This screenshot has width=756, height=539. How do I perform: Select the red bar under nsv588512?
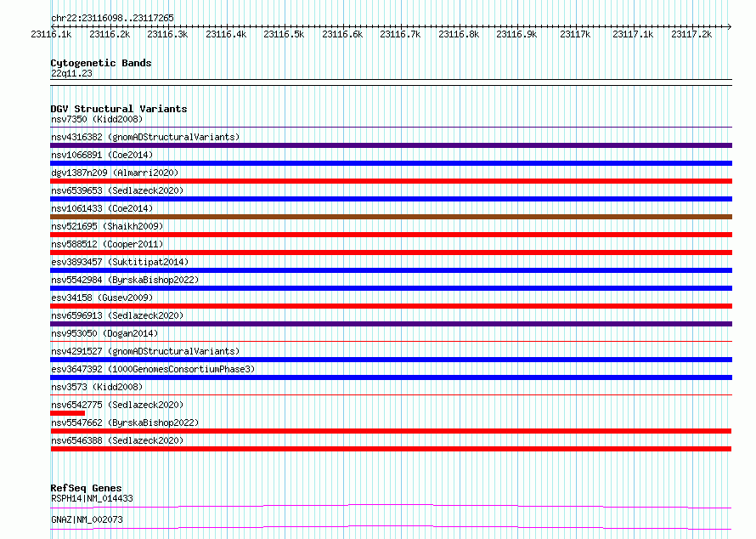coord(391,252)
